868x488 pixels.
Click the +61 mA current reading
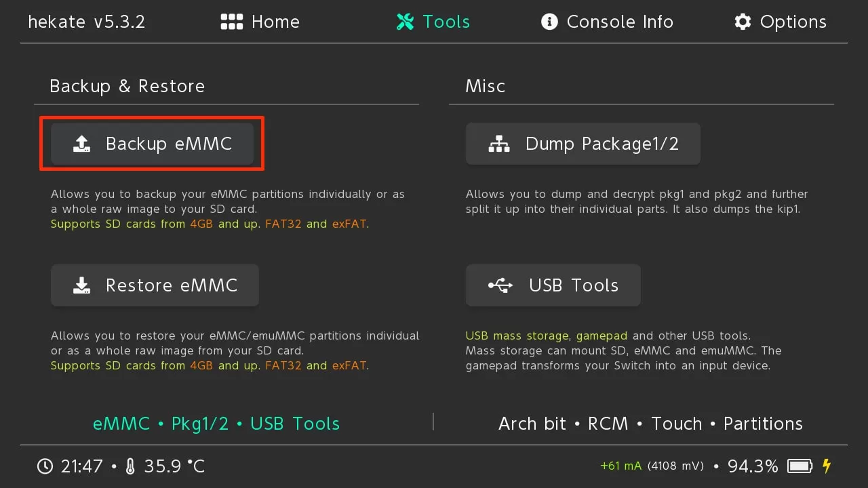pos(620,466)
